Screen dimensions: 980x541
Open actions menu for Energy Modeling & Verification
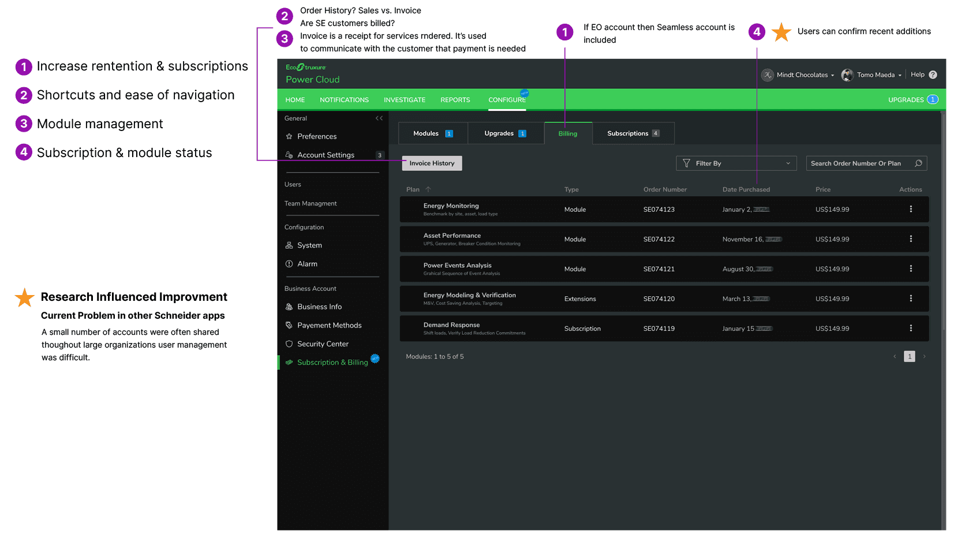click(911, 299)
